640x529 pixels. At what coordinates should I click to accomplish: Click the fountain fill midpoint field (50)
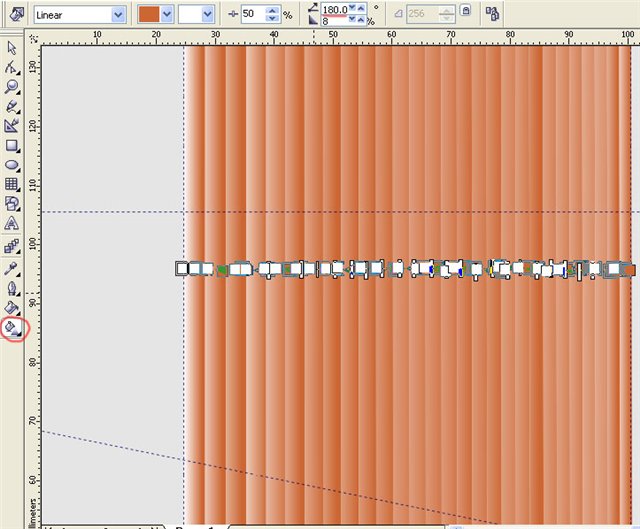(x=254, y=13)
